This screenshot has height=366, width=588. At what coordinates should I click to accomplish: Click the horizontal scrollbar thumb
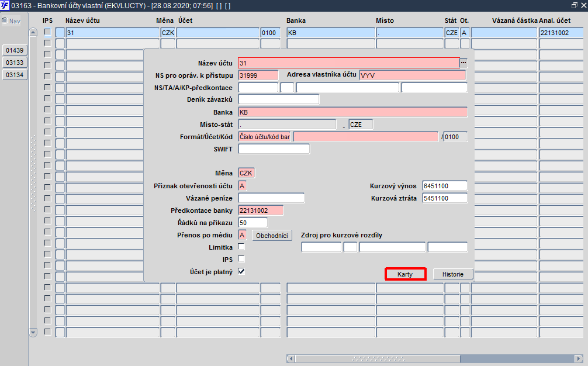[x=378, y=358]
